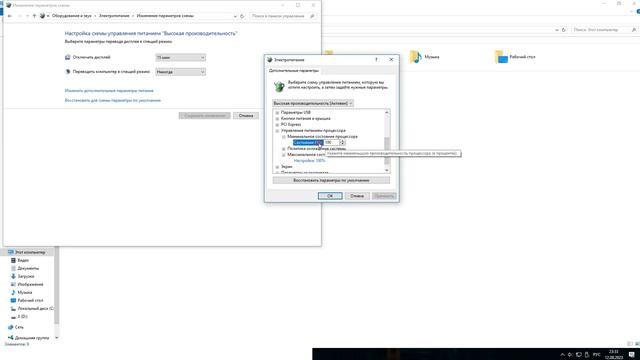Image resolution: width=640 pixels, height=360 pixels.
Task: Select the Дополнительные параметры tab
Action: [293, 71]
